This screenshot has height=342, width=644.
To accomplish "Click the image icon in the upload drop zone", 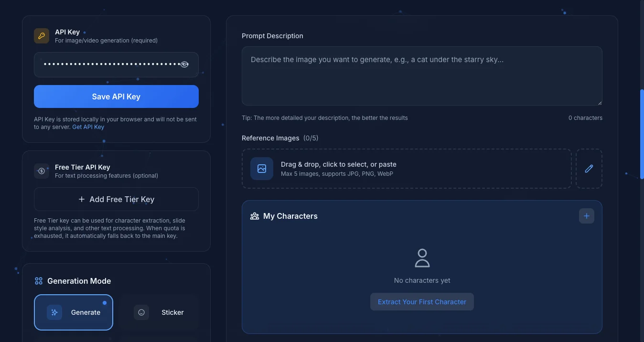I will point(261,168).
